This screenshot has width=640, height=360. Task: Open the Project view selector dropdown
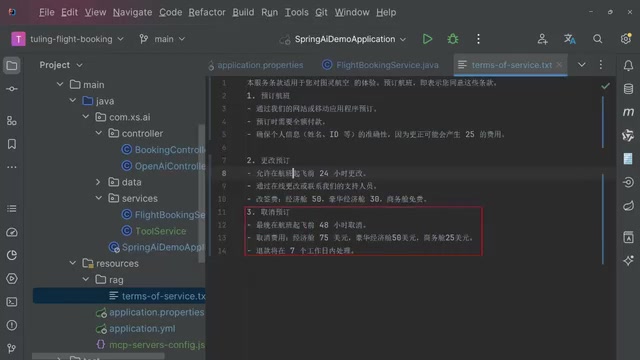pos(61,65)
